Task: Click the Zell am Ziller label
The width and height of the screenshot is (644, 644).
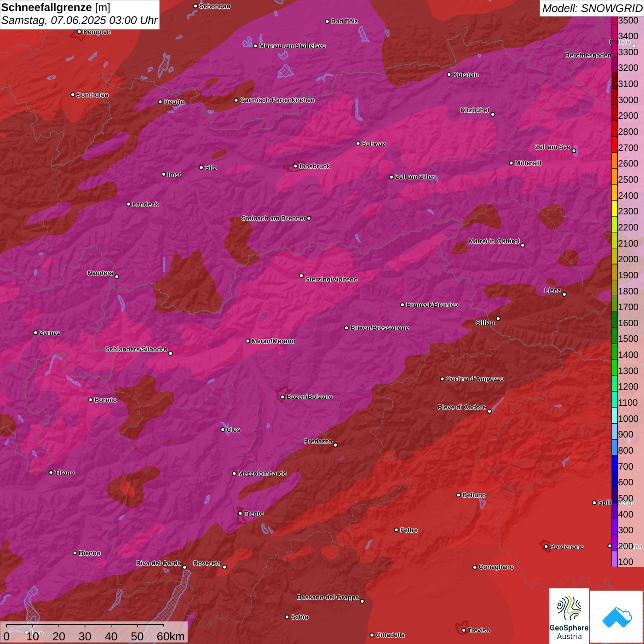Action: tap(415, 177)
